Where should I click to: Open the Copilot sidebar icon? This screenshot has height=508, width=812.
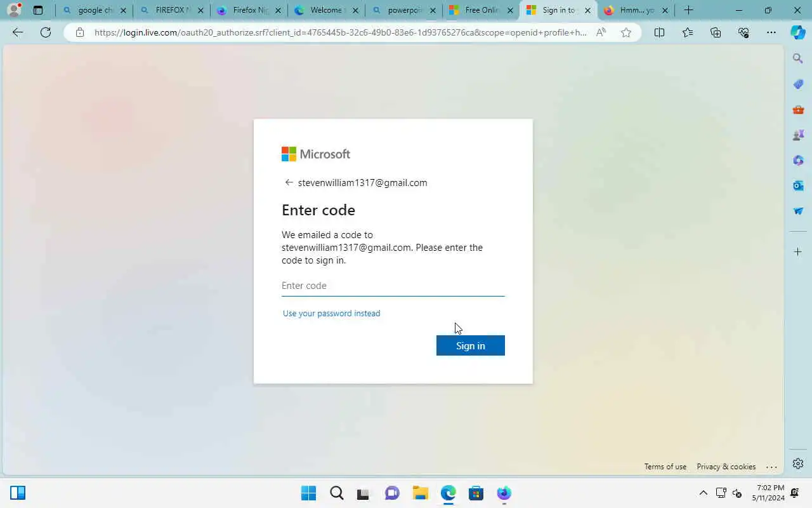[x=798, y=32]
